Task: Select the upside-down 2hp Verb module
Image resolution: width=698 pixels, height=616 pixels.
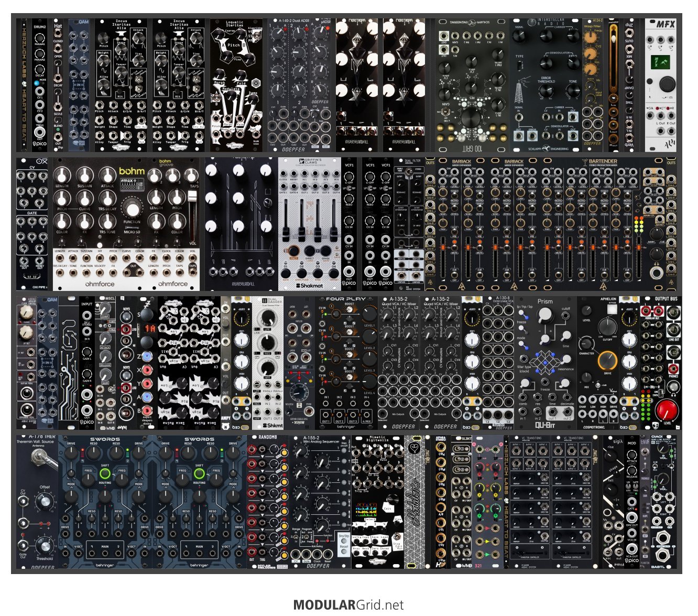Action: pos(629,85)
